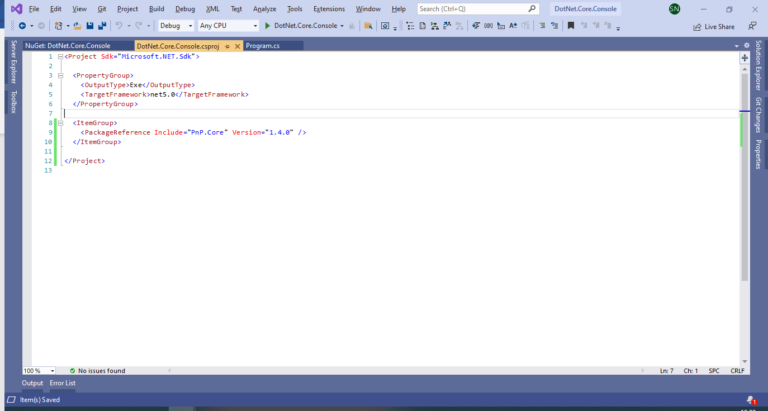The height and width of the screenshot is (411, 768).
Task: Open the Error List panel
Action: (62, 383)
